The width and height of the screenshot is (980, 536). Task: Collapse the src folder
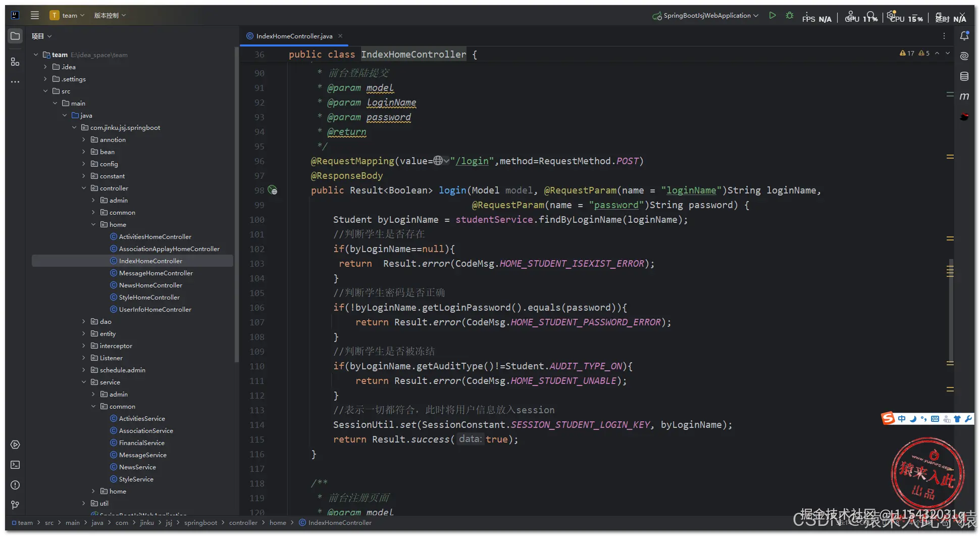tap(45, 91)
